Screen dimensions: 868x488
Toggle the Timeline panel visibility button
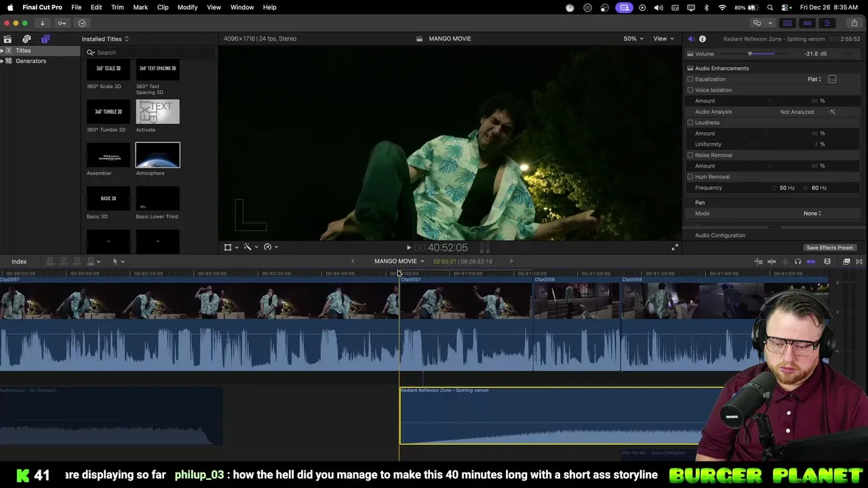click(x=807, y=23)
